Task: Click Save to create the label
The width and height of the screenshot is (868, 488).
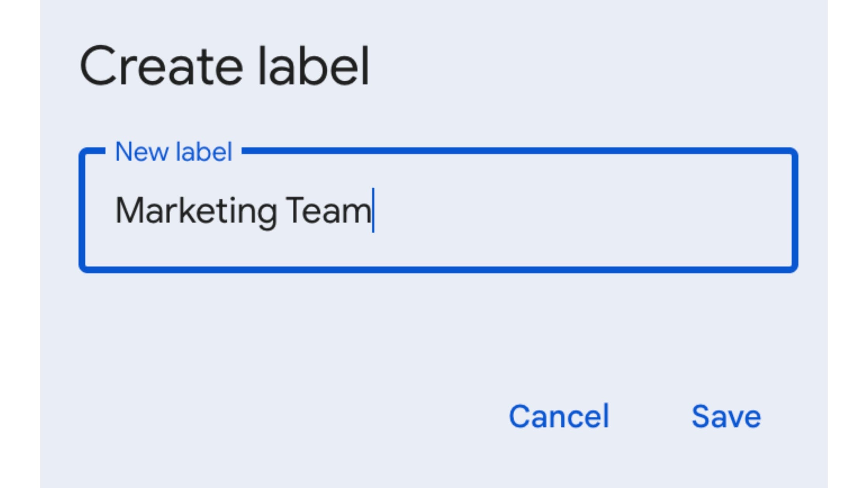Action: [x=726, y=417]
